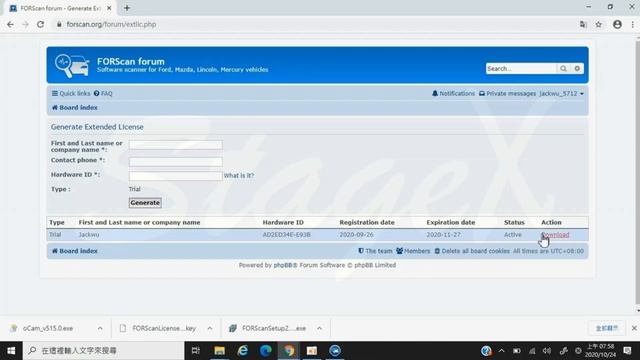The image size is (640, 360).
Task: Expand options chevron for oCam download
Action: (x=100, y=328)
